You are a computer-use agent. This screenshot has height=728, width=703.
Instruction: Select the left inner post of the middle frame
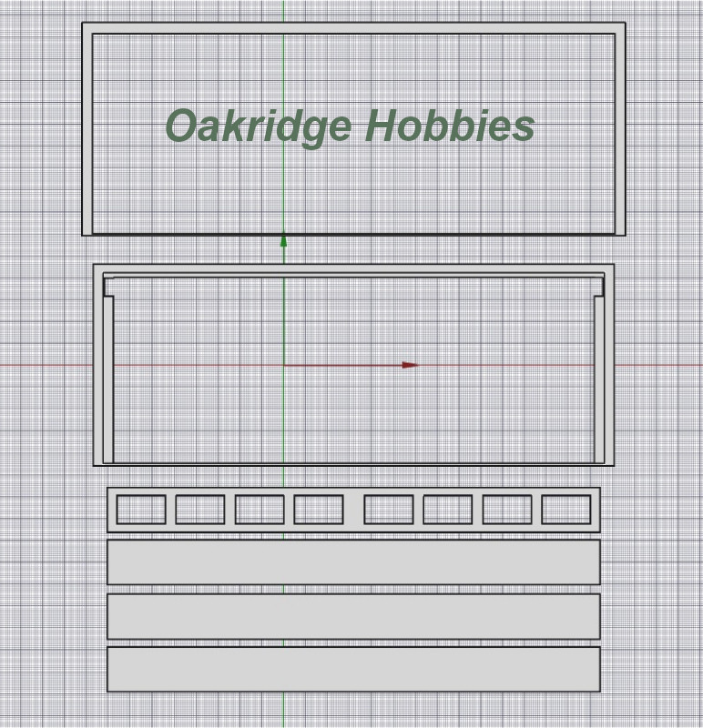(x=108, y=379)
